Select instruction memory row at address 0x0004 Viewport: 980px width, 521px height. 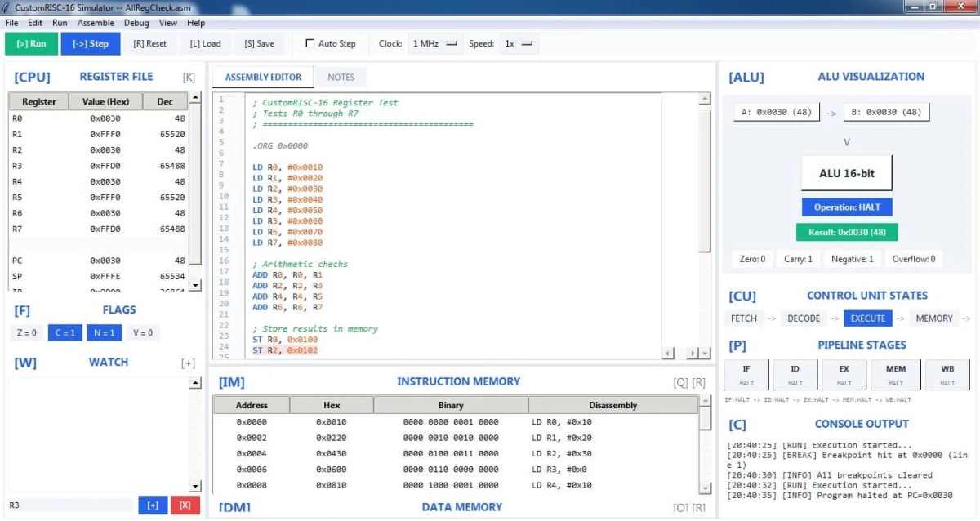click(x=456, y=454)
